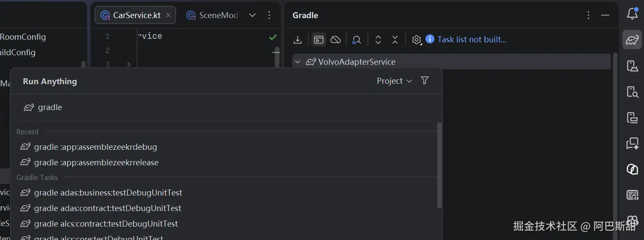Screen dimensions: 644x240
Task: Click the 'Task list not built...' link
Action: [472, 39]
